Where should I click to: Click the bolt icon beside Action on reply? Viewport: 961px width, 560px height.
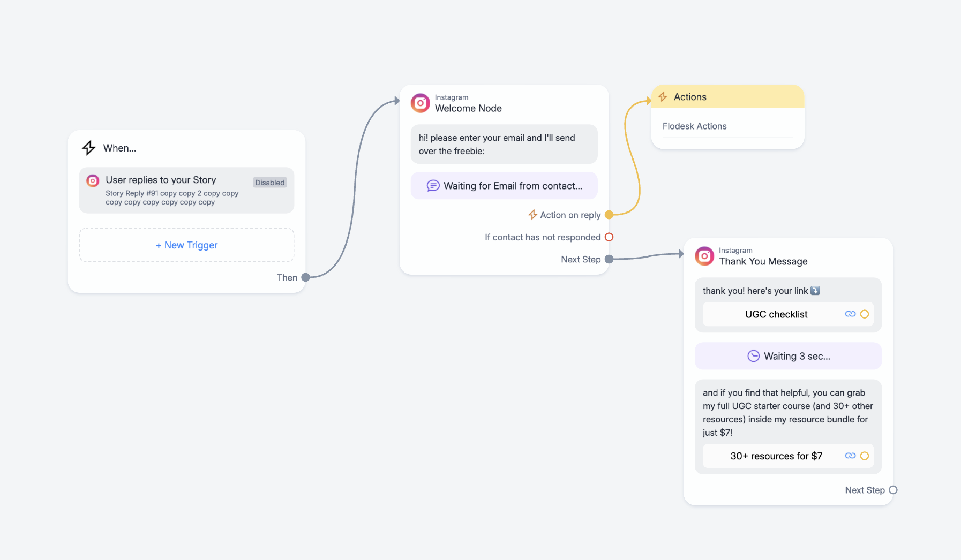pos(533,215)
